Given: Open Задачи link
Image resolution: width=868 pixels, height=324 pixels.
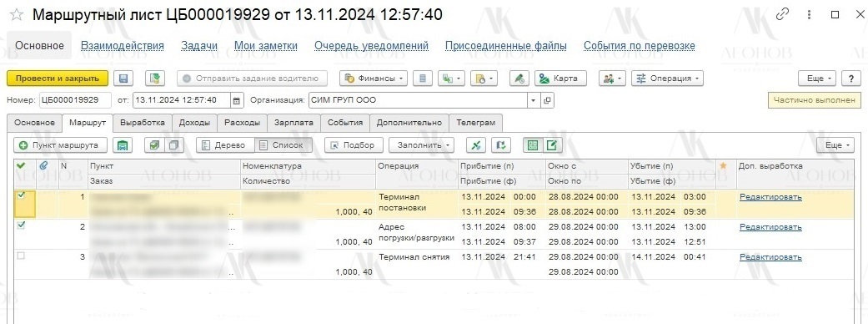Looking at the screenshot, I should click(x=199, y=46).
